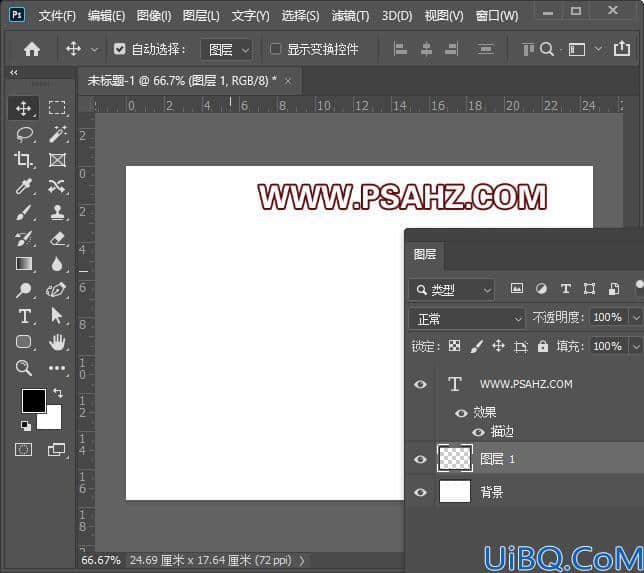Hide the 背景 background layer

(420, 492)
